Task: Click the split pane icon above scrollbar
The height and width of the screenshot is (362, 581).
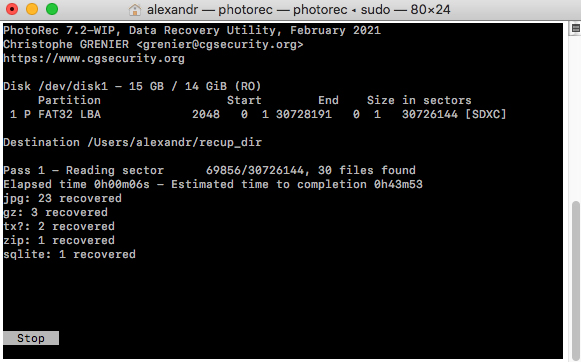Action: point(575,29)
